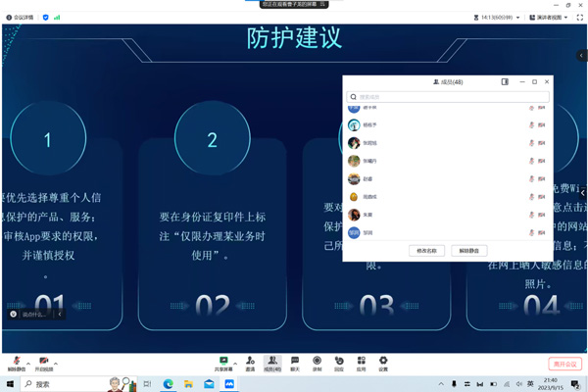Open the 聊天 chat panel icon
The height and width of the screenshot is (392, 588).
click(295, 362)
